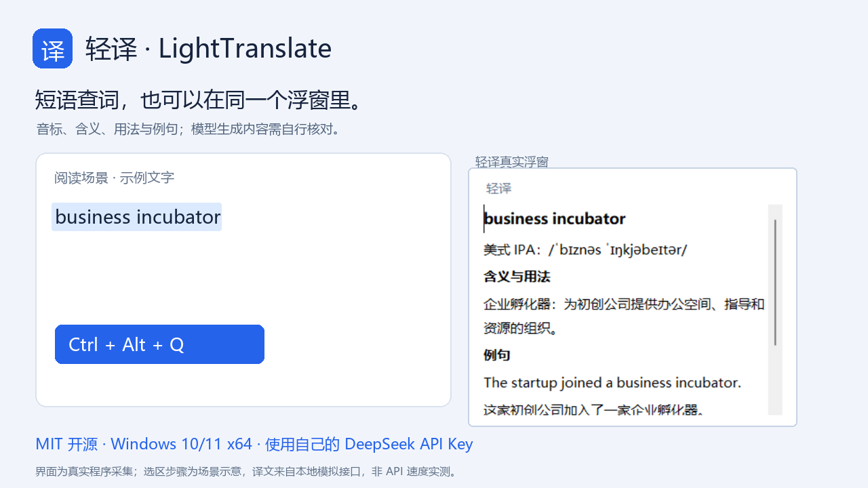Click the highlighted business incubator selection
868x488 pixels.
(137, 217)
